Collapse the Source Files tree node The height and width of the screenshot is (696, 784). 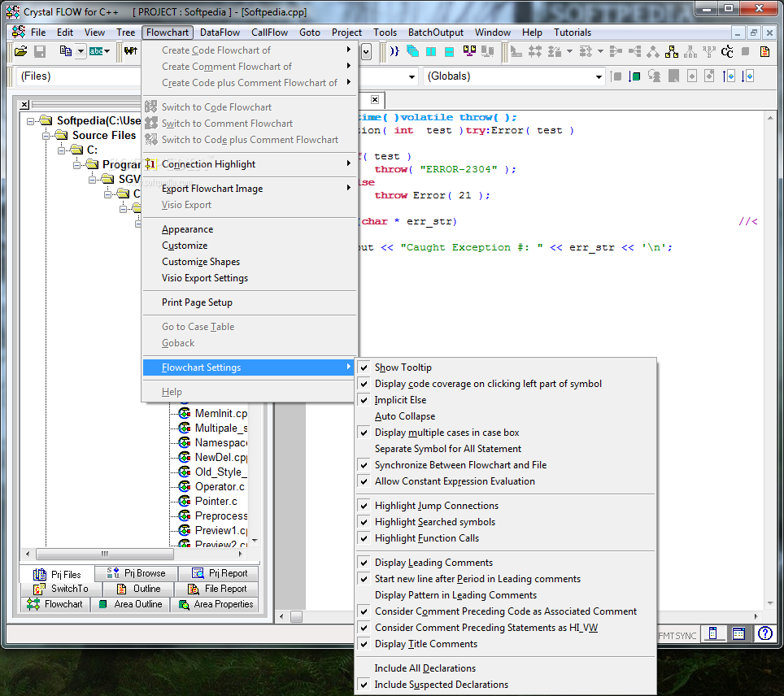[x=46, y=136]
